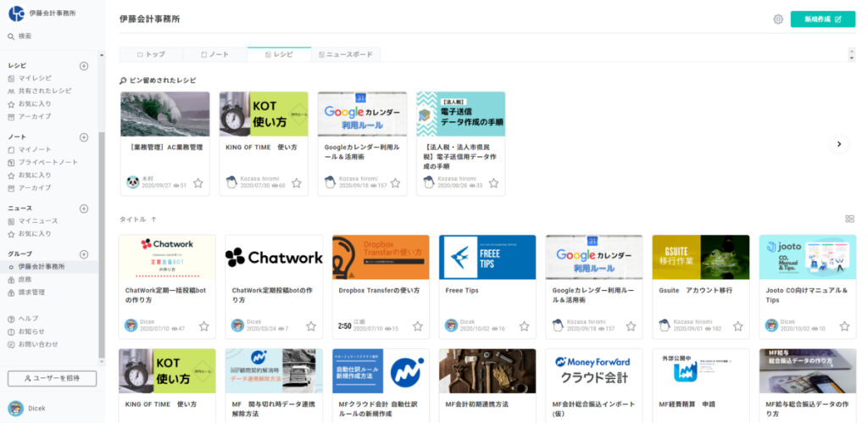Click plus icon next to グループ
Viewport: 868px width, 423px height.
pos(84,254)
